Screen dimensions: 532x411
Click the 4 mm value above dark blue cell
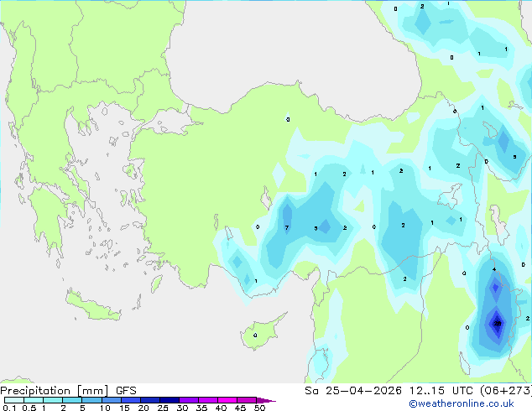pyautogui.click(x=494, y=269)
